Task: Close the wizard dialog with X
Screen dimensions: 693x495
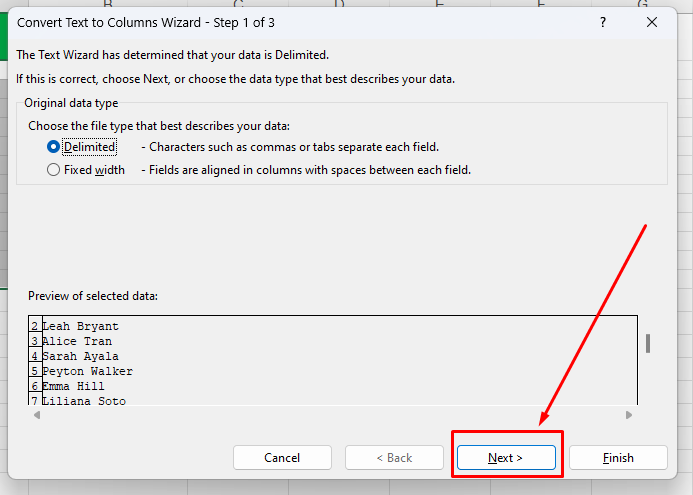Action: pos(652,22)
